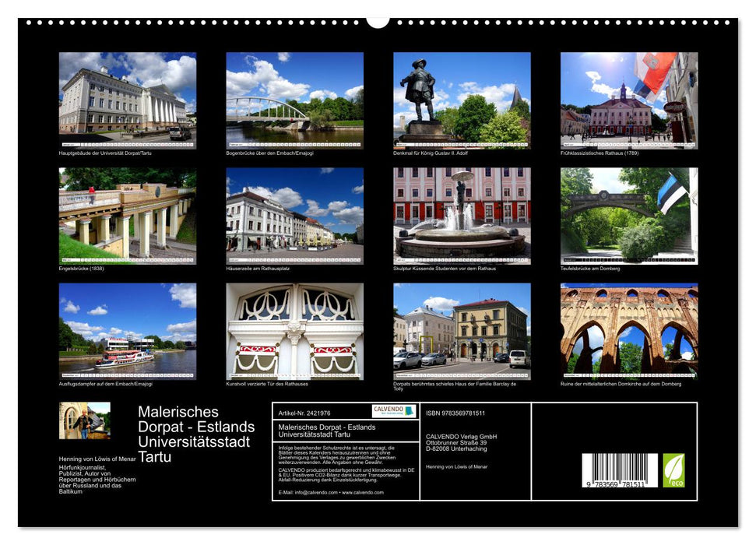Click the CALVENDO logo
The height and width of the screenshot is (545, 756).
[394, 411]
